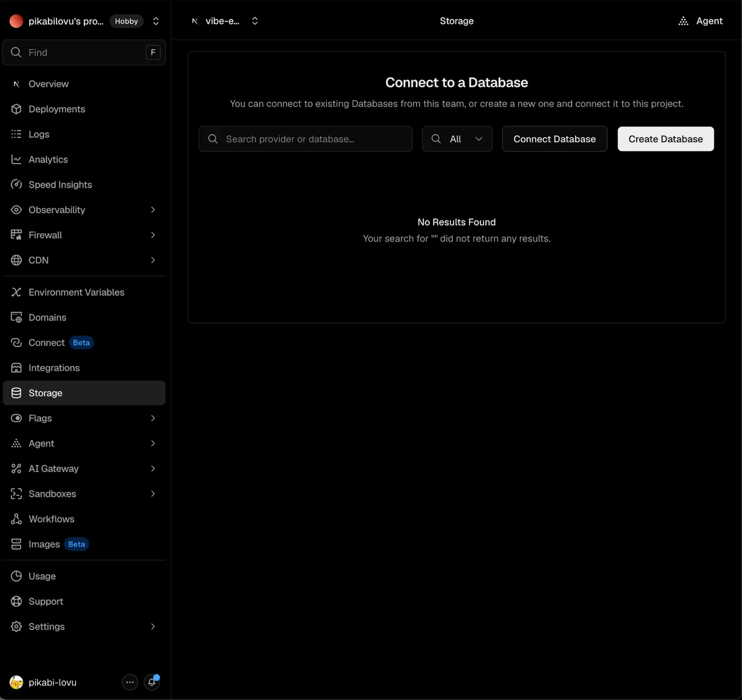The image size is (742, 700).
Task: Open the All filter dropdown
Action: point(457,139)
